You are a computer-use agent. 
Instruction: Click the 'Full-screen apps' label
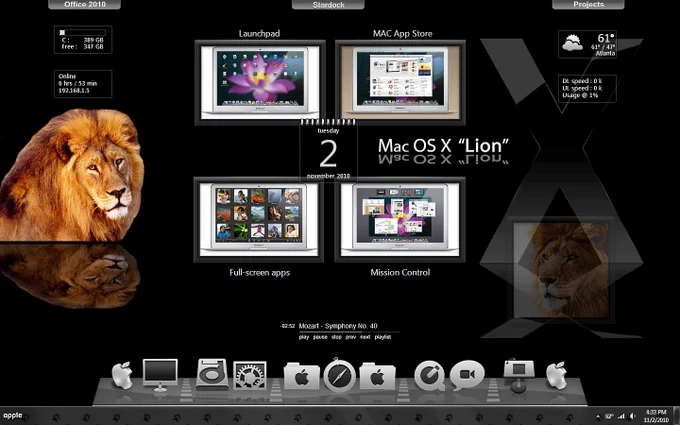[259, 273]
